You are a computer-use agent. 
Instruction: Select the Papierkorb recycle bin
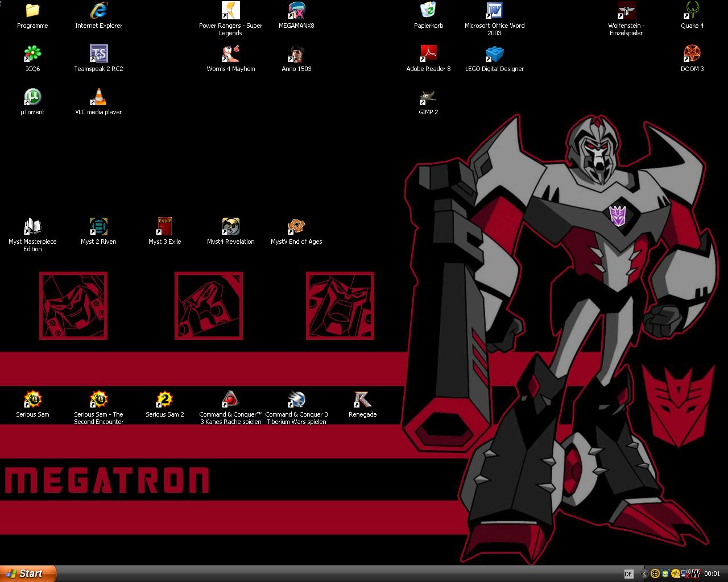428,16
